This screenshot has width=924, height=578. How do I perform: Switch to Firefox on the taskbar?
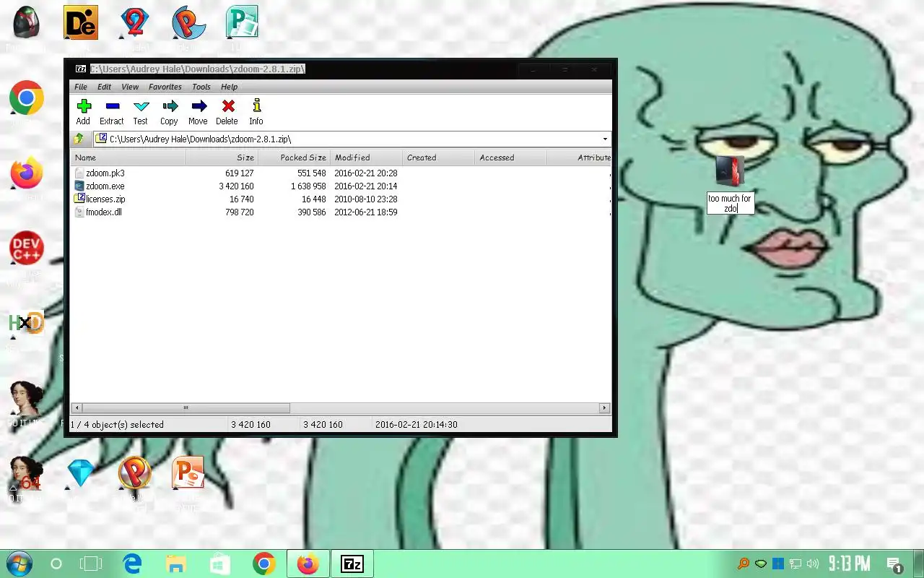click(308, 564)
